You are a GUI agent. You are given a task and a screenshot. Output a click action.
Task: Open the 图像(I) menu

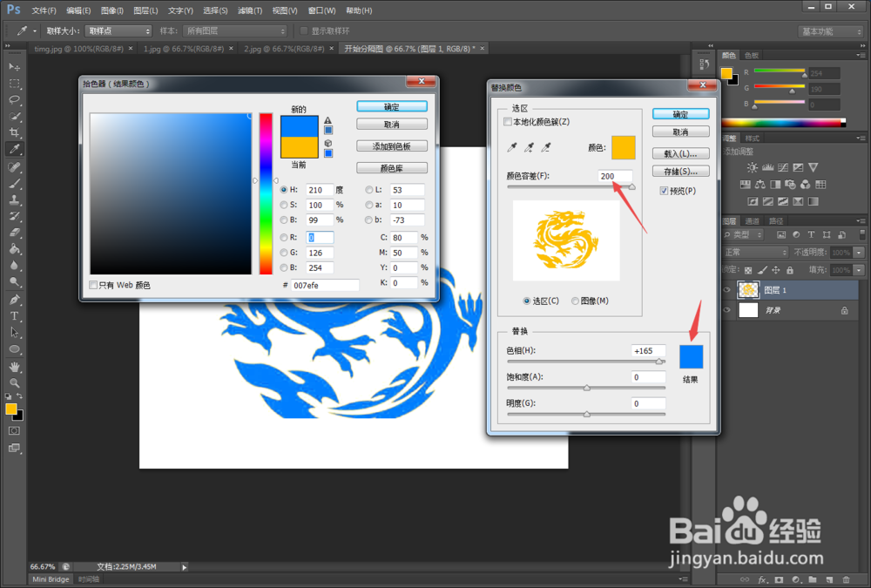[112, 10]
